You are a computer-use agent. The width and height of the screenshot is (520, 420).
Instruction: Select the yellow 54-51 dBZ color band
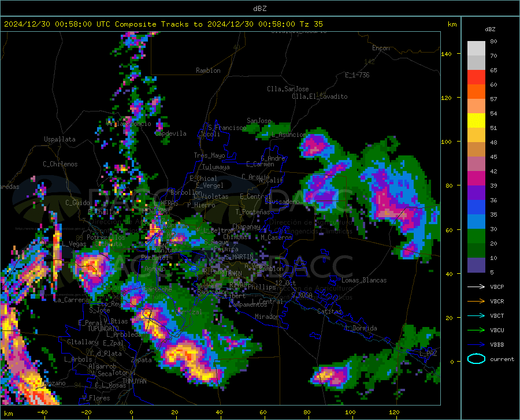click(476, 121)
